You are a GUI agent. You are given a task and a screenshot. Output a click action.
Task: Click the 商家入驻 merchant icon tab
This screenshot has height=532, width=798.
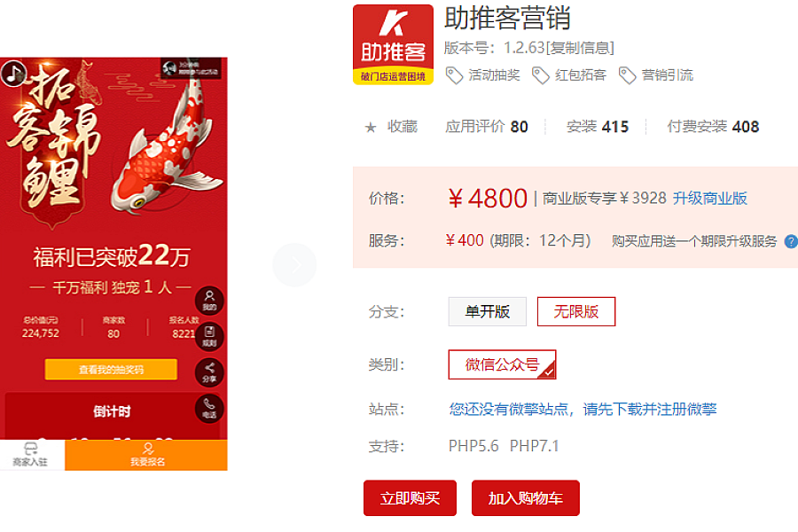pos(30,455)
